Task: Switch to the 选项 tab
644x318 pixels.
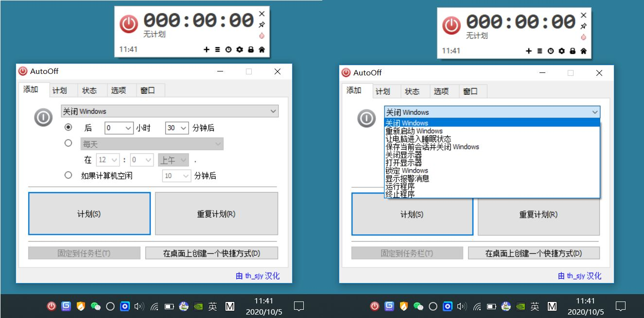Action: pos(120,90)
